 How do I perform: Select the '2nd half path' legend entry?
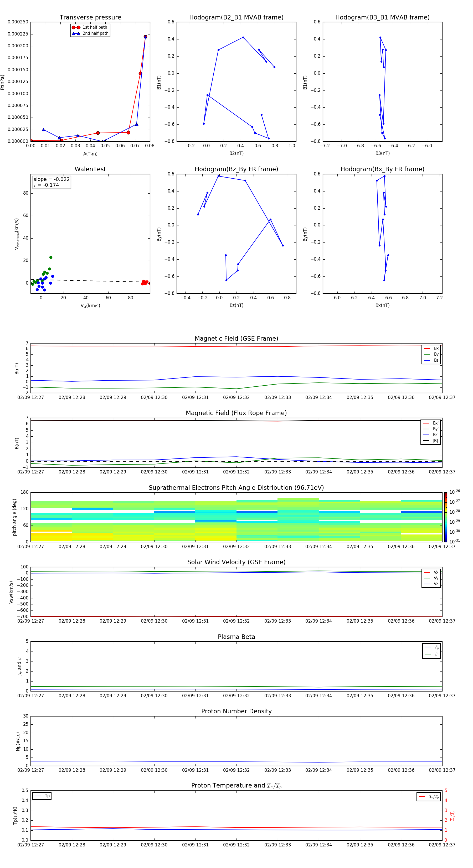(x=90, y=33)
